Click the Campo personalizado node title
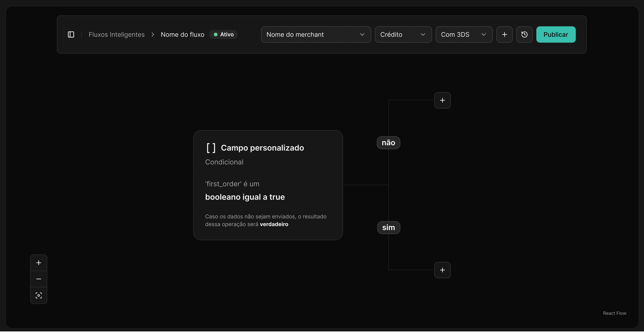This screenshot has width=644, height=334. tap(262, 148)
